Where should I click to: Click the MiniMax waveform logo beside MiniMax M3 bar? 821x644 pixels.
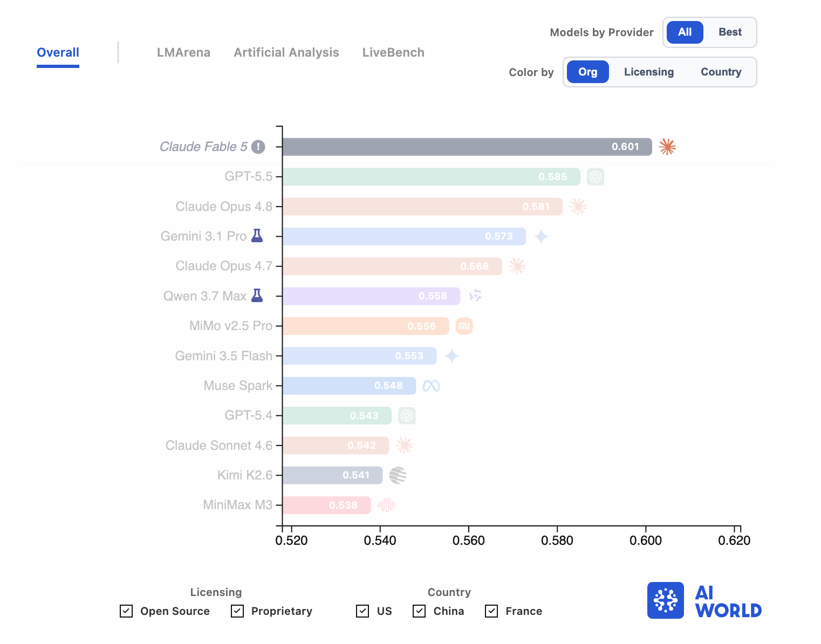386,505
